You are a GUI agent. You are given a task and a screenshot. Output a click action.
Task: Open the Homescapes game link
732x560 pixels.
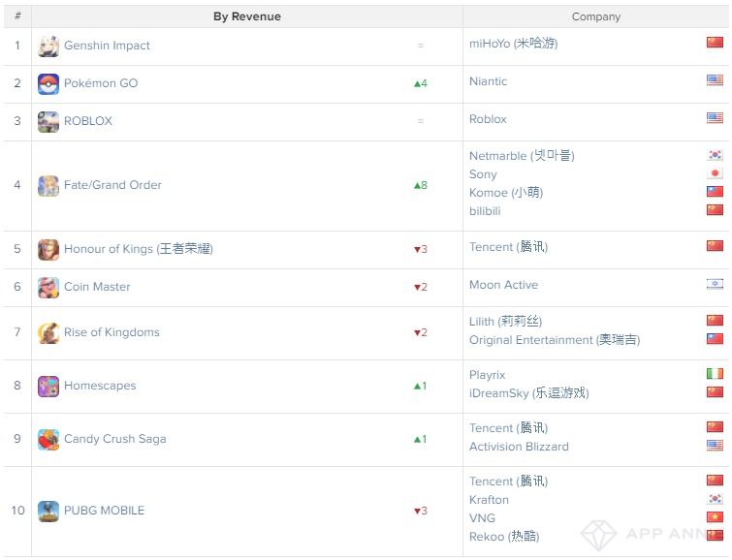click(x=100, y=386)
